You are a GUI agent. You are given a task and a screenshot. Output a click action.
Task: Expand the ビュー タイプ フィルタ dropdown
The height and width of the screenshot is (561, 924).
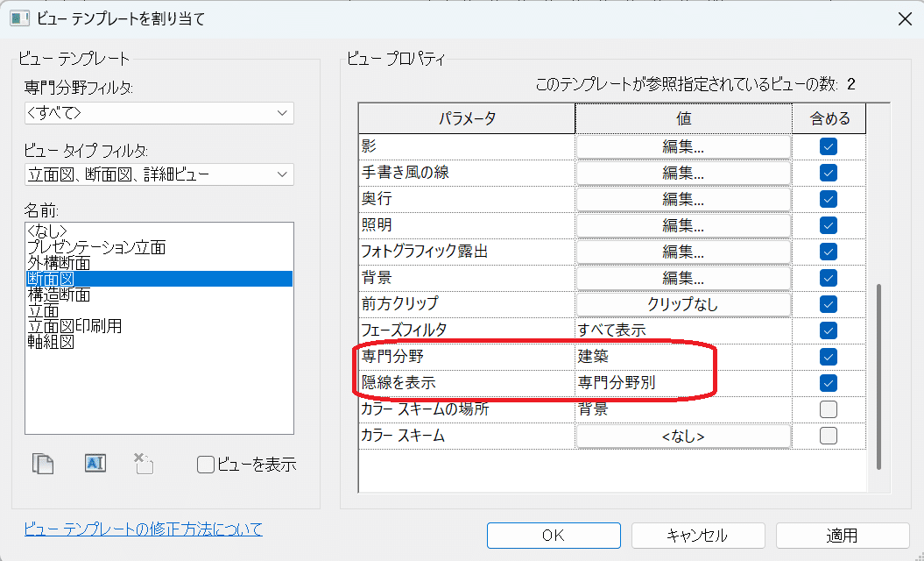point(159,174)
